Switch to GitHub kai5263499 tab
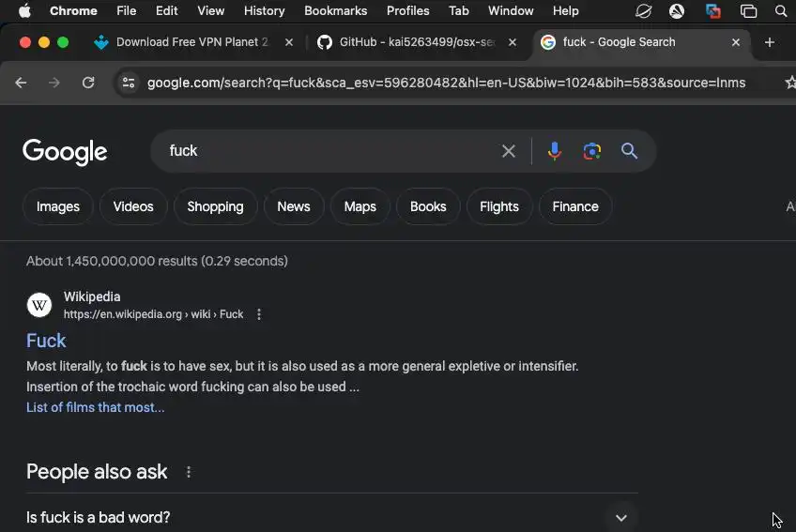Image resolution: width=796 pixels, height=532 pixels. [416, 42]
